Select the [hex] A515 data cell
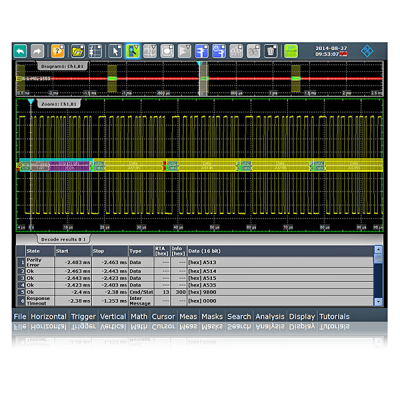 point(280,278)
